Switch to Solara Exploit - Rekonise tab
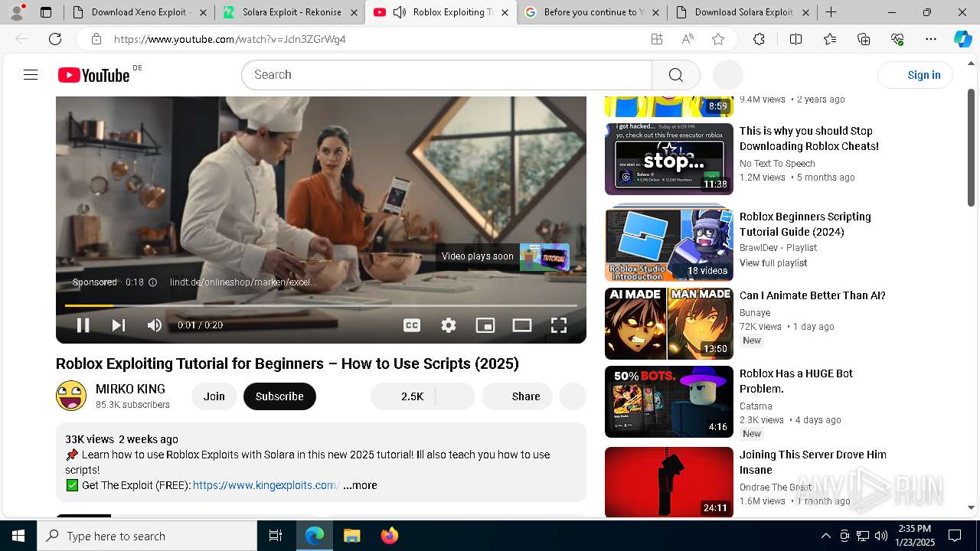 tap(291, 12)
